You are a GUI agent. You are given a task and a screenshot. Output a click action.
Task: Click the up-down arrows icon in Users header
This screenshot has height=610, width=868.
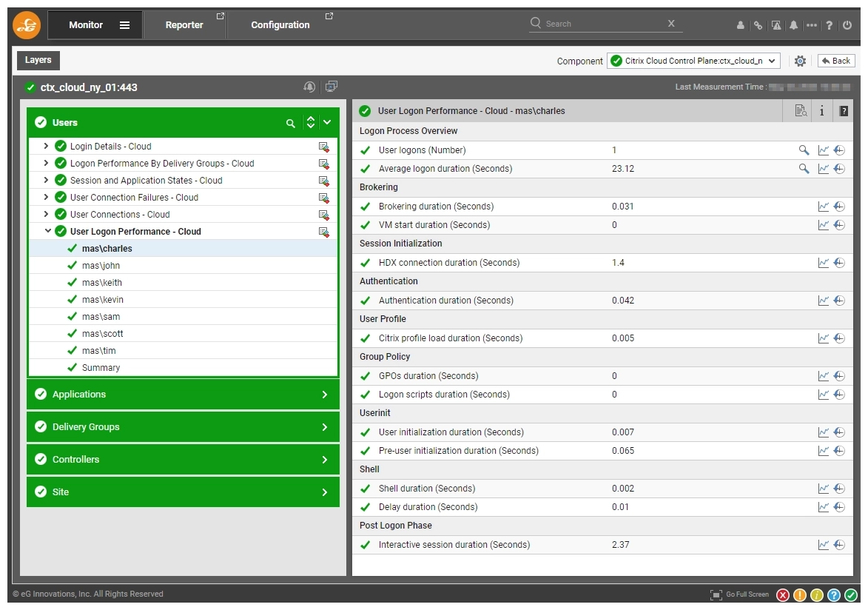[311, 122]
